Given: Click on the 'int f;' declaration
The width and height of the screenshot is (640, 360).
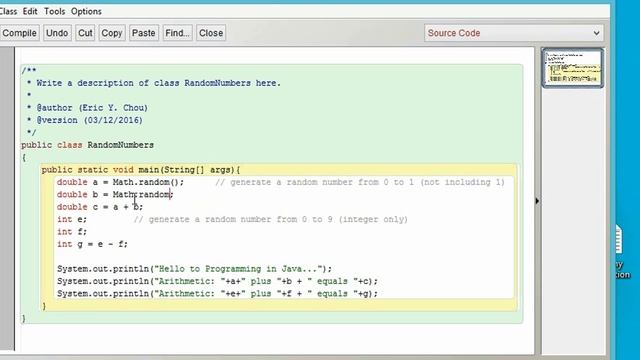Looking at the screenshot, I should 72,232.
